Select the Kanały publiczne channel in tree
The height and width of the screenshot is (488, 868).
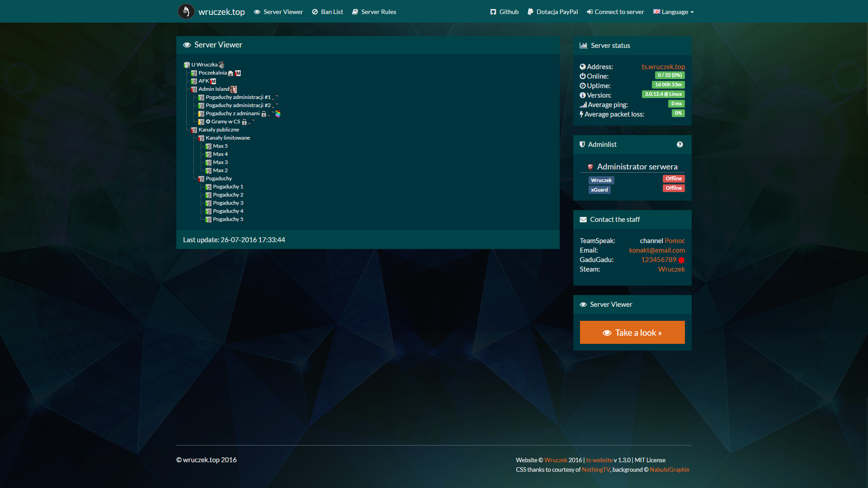coord(218,130)
